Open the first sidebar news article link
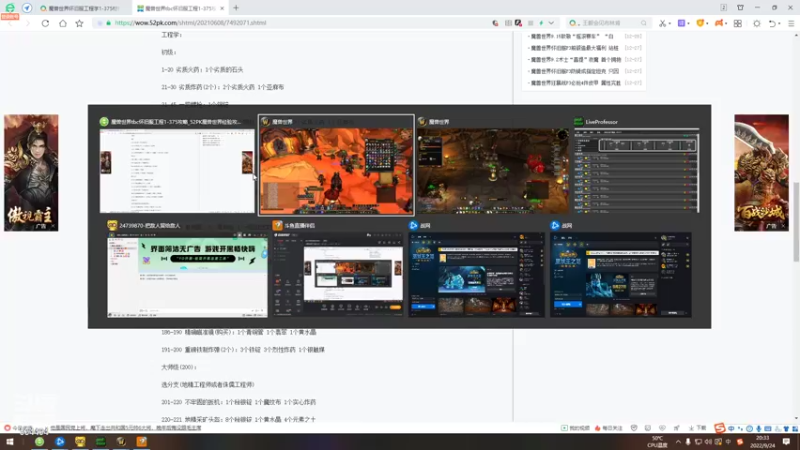Image resolution: width=800 pixels, height=450 pixels. (x=572, y=36)
